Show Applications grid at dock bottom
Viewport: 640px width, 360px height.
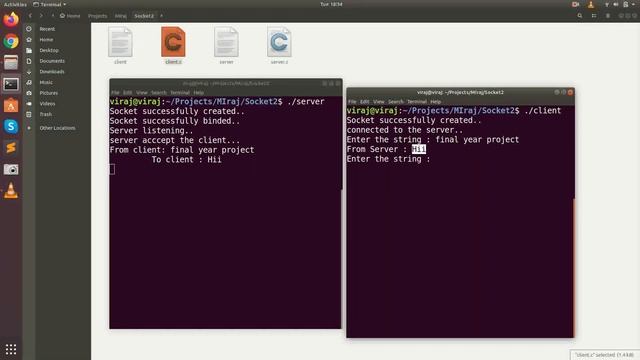click(x=11, y=349)
